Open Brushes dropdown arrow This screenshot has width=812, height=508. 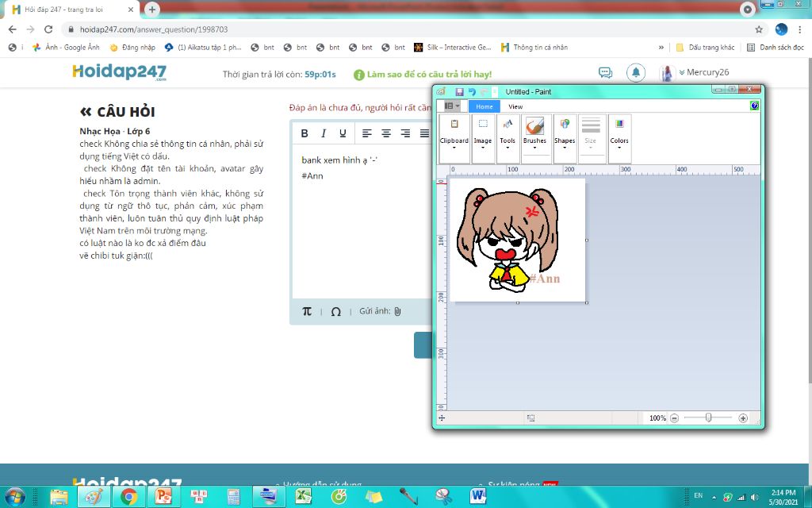point(535,147)
